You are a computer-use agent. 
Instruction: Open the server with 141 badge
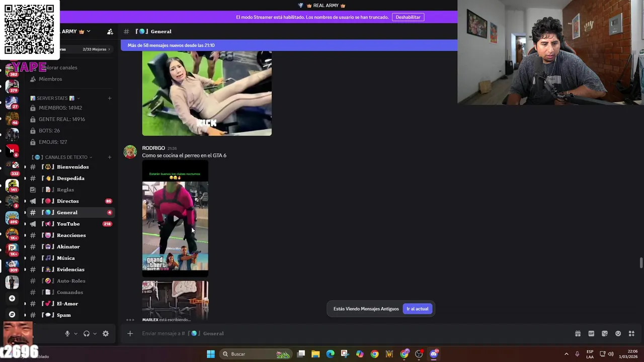coord(12,185)
